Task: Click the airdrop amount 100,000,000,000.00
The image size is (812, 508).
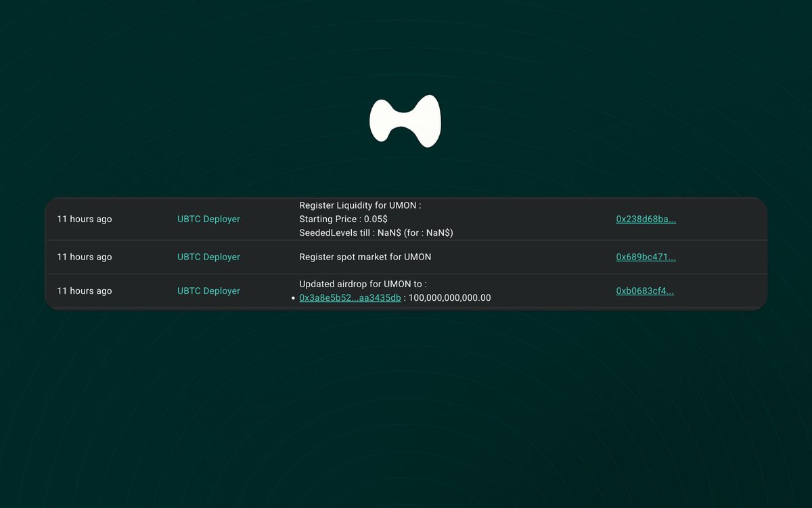Action: (450, 298)
